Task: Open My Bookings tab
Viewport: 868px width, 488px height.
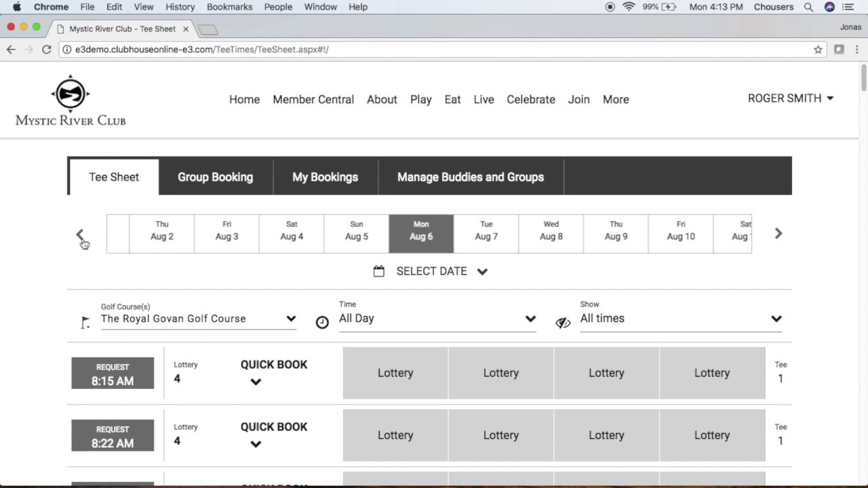Action: 325,177
